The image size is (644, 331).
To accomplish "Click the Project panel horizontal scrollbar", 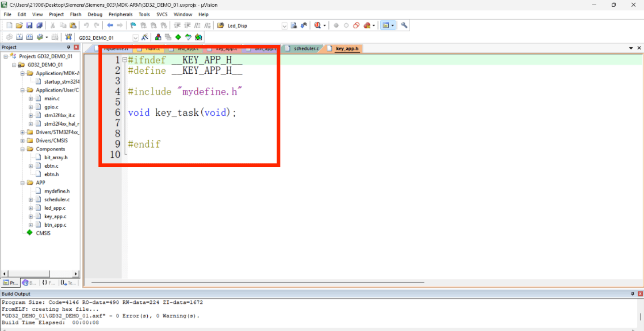I will pos(40,274).
